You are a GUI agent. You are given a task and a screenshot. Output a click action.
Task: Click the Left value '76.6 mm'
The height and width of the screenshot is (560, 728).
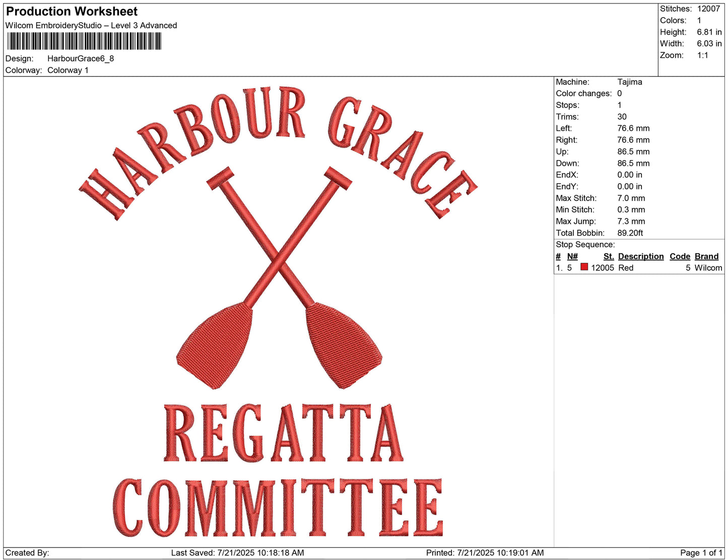tap(634, 128)
